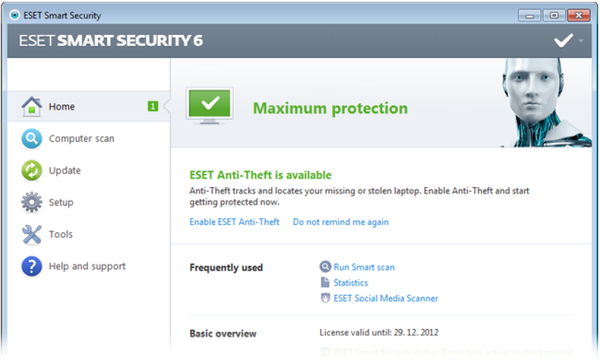Click the Enable ESET Anti-Theft link
Image resolution: width=600 pixels, height=364 pixels.
(x=234, y=222)
